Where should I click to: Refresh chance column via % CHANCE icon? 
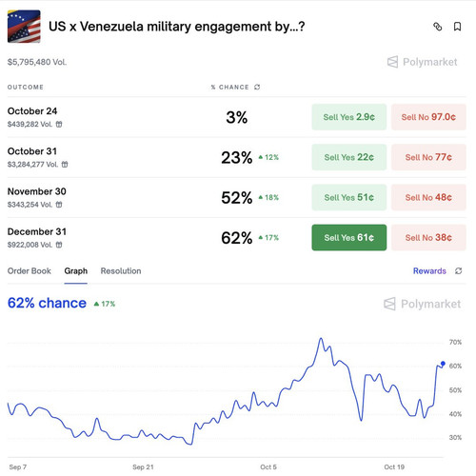pos(257,87)
